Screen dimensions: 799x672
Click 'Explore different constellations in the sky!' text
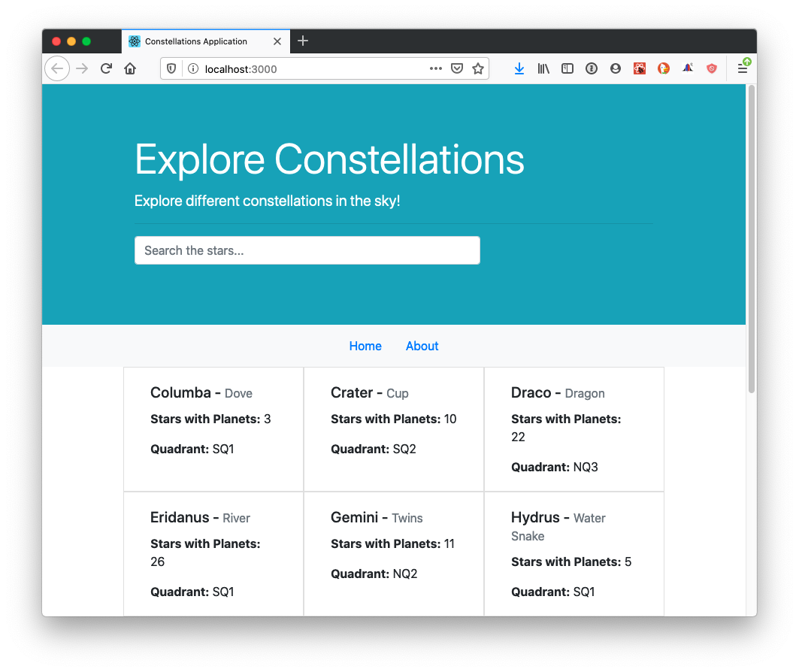(x=267, y=201)
